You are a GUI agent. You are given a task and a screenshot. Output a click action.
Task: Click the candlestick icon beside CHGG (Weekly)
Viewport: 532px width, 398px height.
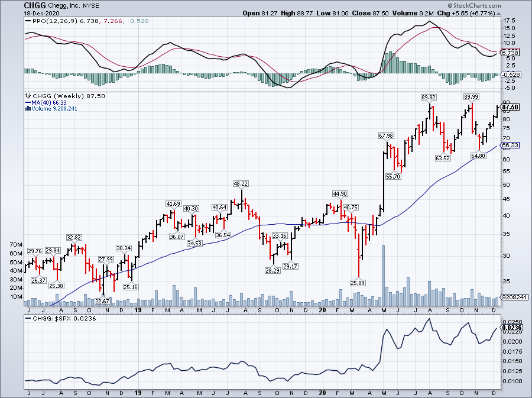[x=28, y=96]
